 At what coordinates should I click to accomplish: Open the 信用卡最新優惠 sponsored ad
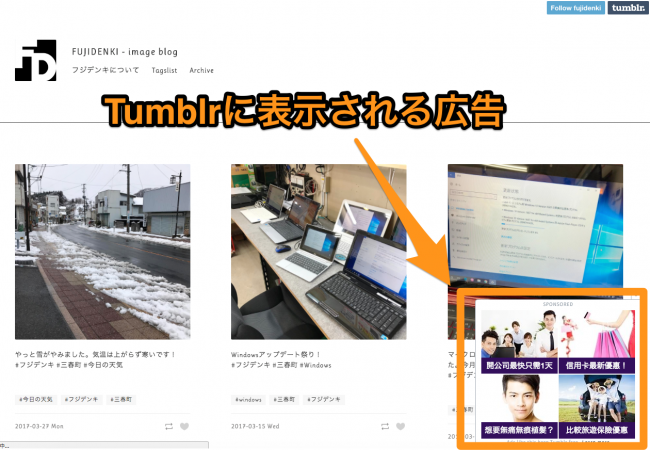597,341
